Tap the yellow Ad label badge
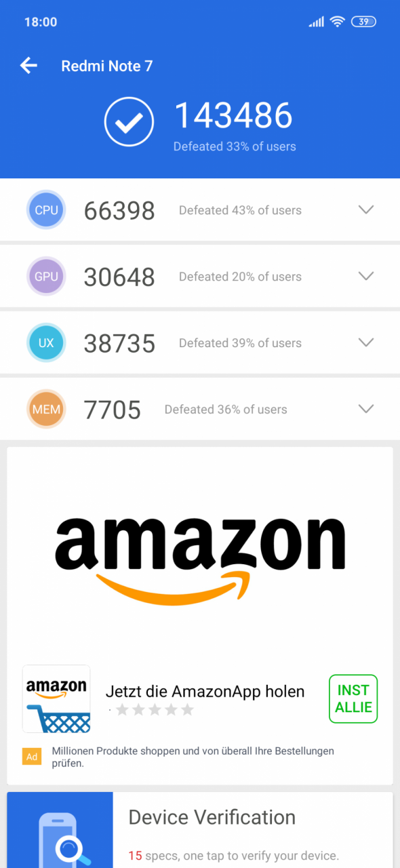 click(32, 756)
